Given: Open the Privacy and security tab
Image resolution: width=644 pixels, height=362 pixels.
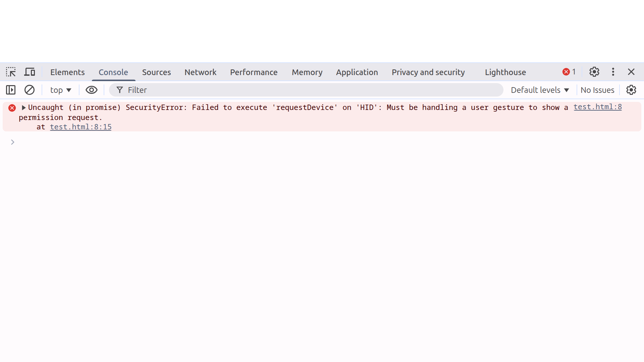Looking at the screenshot, I should (428, 72).
